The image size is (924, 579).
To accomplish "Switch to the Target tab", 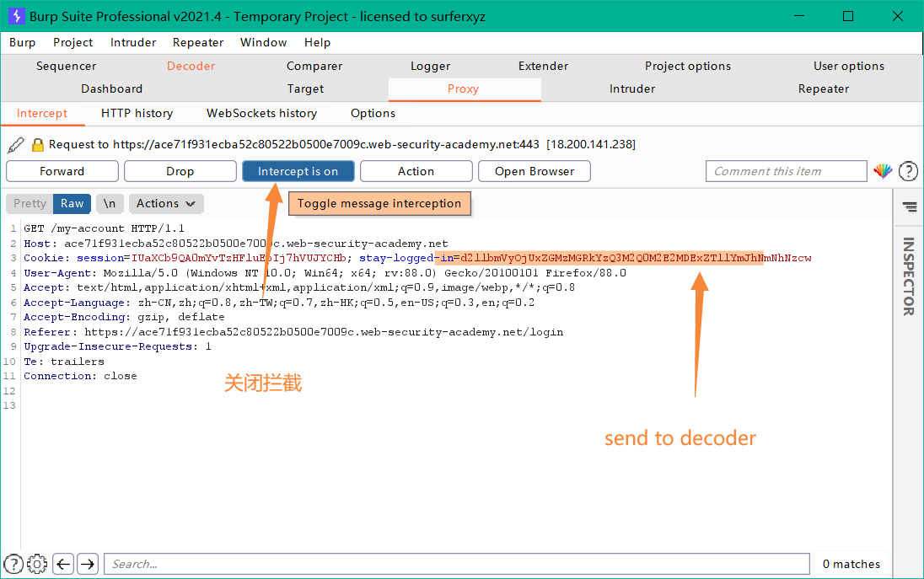I will (x=306, y=89).
